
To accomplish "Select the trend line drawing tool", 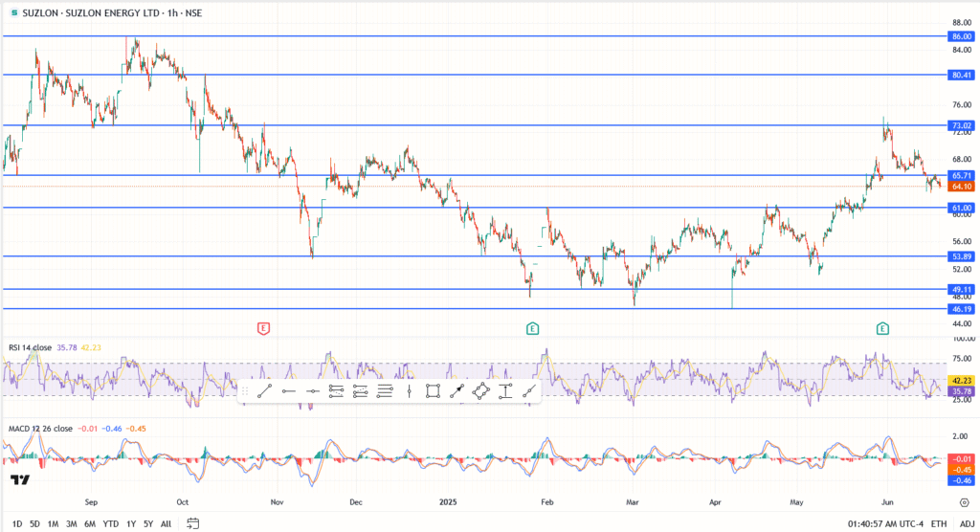I will (x=263, y=390).
